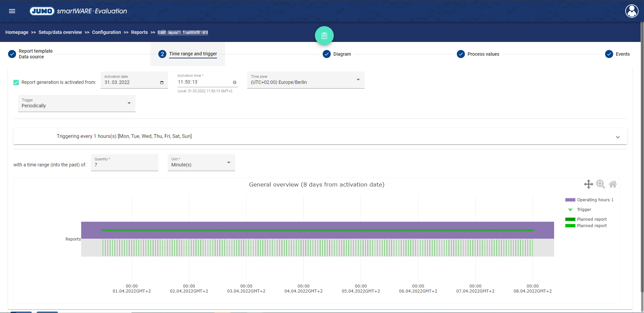
Task: Open the Activation date calendar picker
Action: point(162,83)
